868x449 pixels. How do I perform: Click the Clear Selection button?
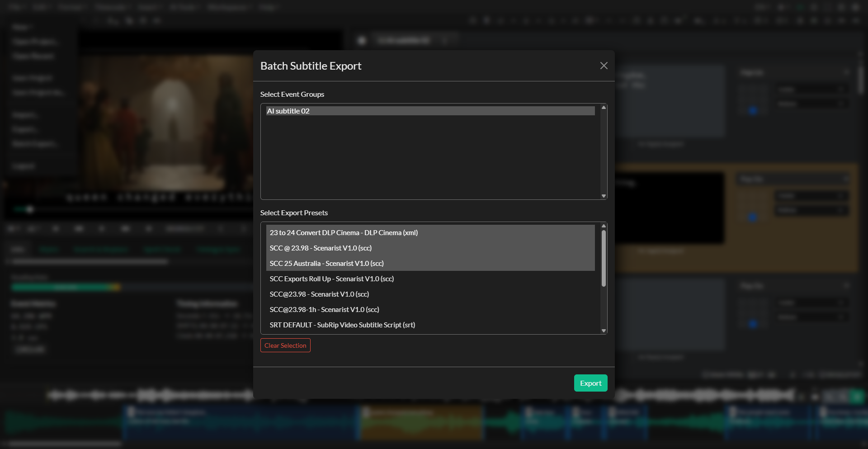point(285,345)
